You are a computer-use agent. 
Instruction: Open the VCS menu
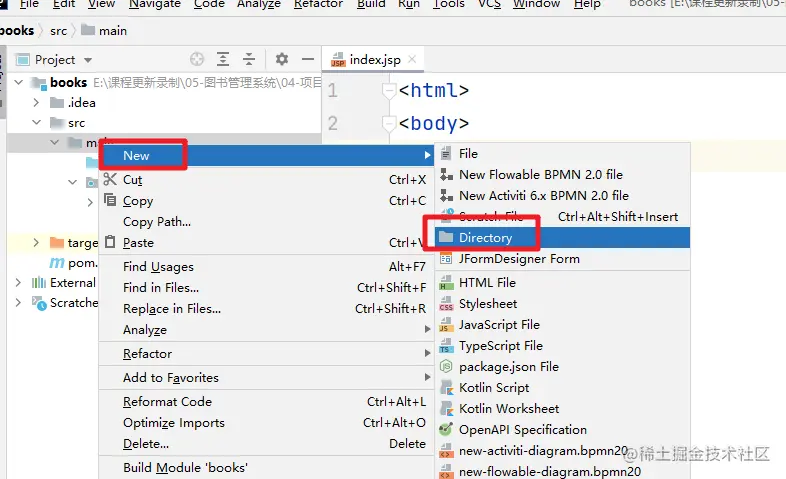pyautogui.click(x=489, y=4)
